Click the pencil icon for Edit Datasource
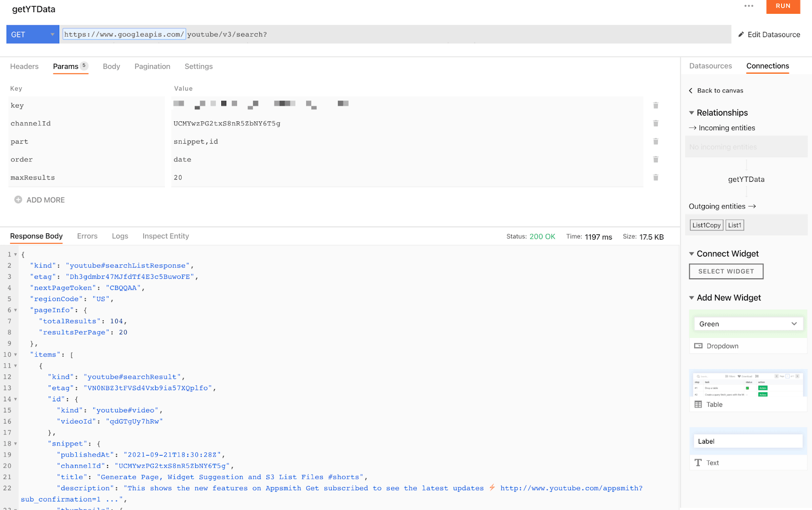This screenshot has height=510, width=812. (x=741, y=35)
